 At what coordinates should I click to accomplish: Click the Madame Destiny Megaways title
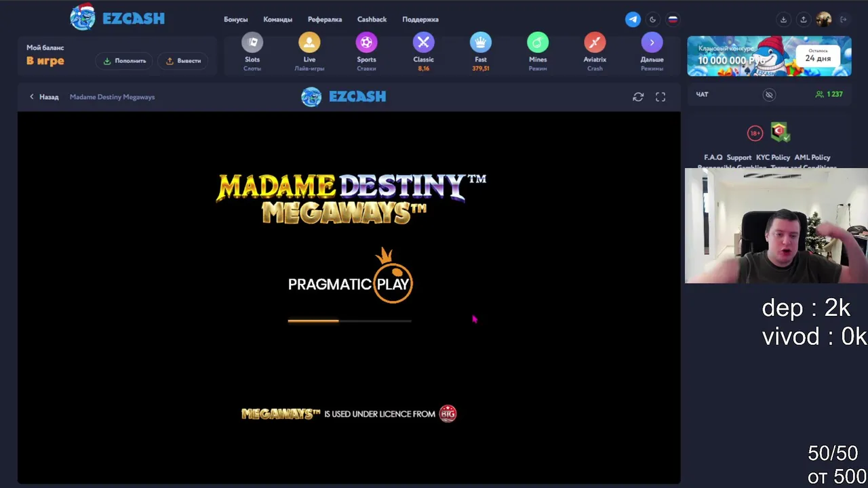coord(351,199)
